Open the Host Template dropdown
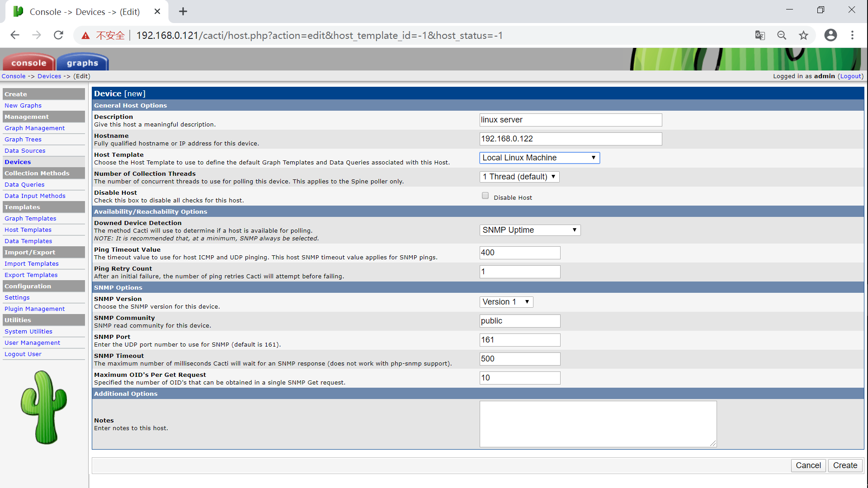Image resolution: width=868 pixels, height=488 pixels. (539, 158)
